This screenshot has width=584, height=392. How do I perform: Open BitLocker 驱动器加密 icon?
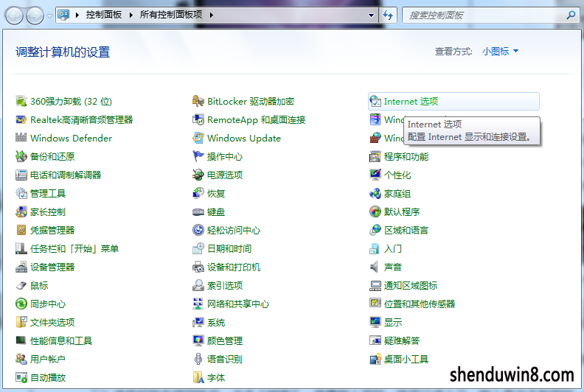pos(198,101)
